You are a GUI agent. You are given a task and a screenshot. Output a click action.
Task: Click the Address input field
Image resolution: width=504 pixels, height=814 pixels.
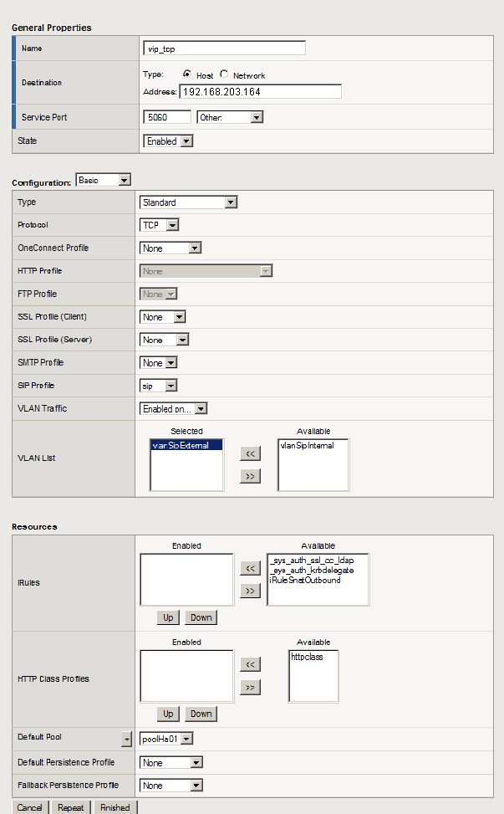click(260, 91)
